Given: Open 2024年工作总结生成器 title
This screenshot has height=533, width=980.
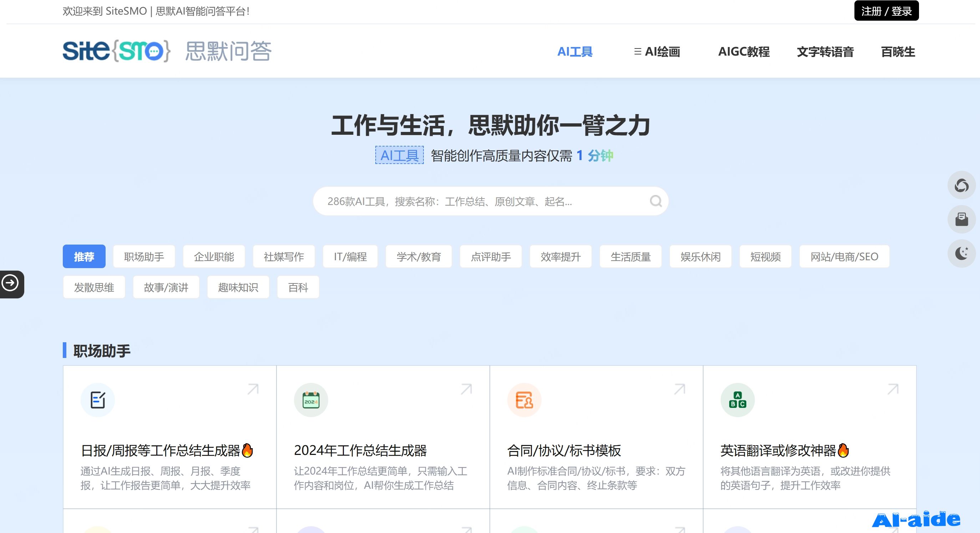Looking at the screenshot, I should click(x=360, y=450).
